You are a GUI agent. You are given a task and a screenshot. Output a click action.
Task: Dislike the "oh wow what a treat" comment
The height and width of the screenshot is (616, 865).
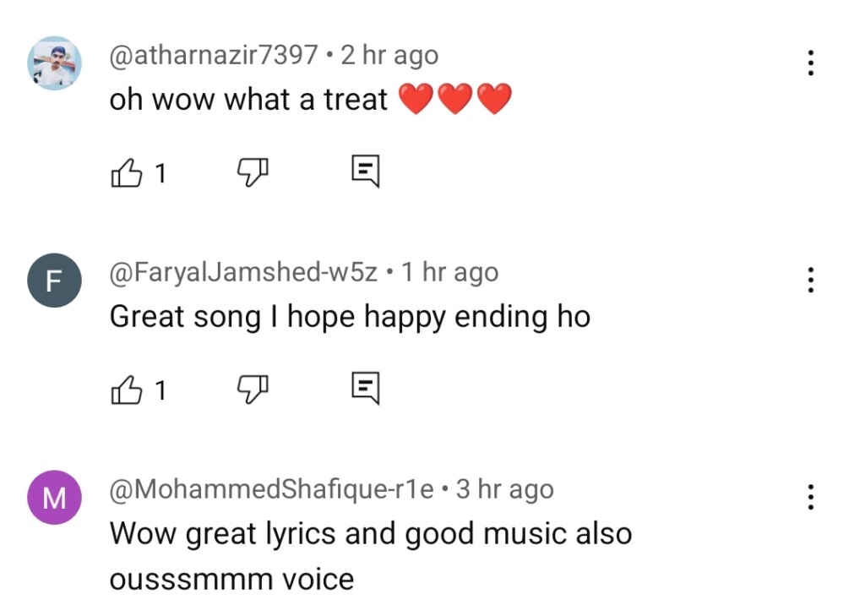[x=252, y=173]
